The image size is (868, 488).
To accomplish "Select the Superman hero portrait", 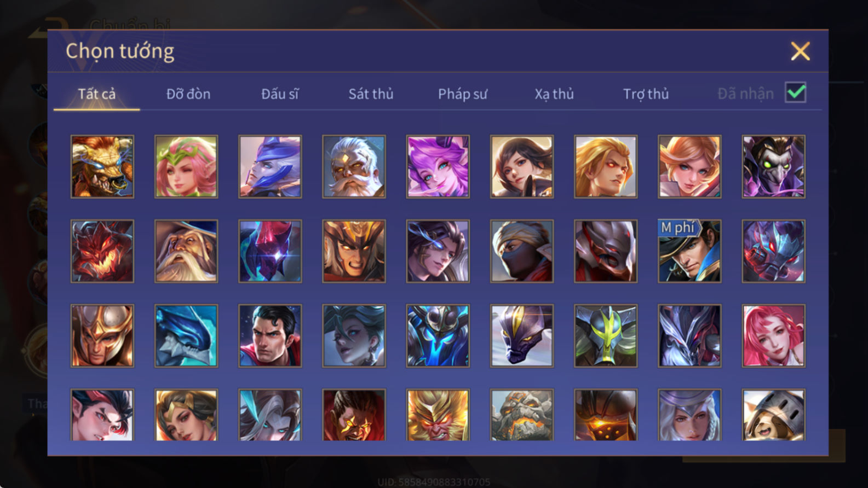I will click(270, 335).
